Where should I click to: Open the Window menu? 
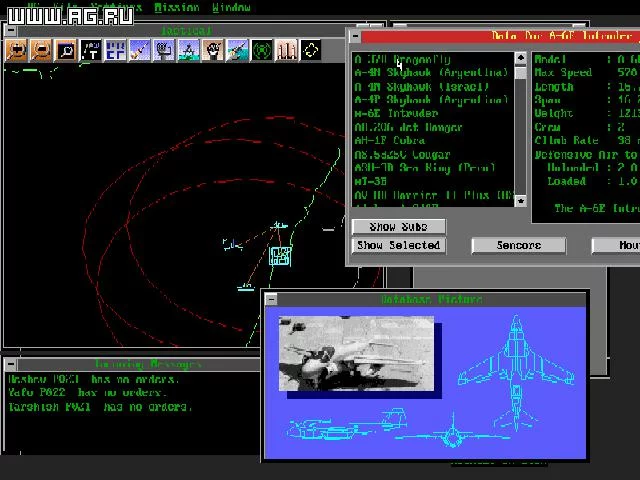pos(231,7)
